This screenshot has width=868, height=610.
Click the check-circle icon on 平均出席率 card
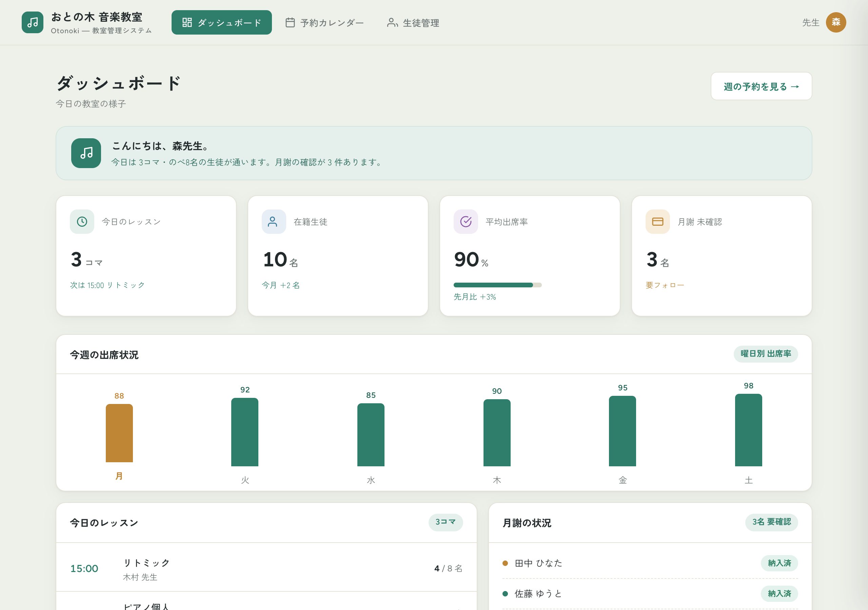[x=466, y=222]
